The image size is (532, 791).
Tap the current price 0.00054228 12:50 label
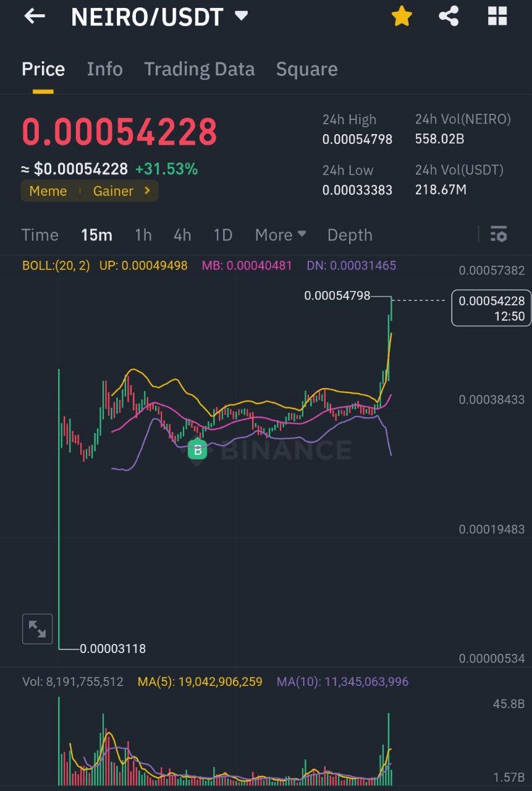coord(491,308)
